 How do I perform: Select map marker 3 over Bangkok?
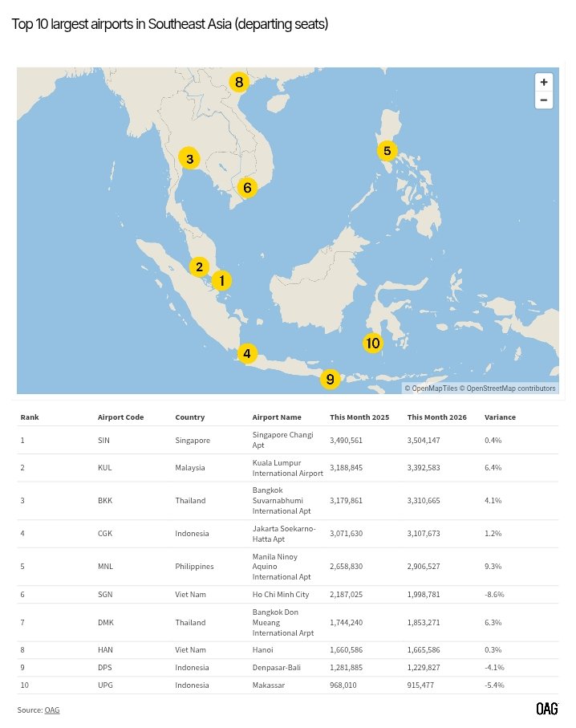click(x=189, y=159)
